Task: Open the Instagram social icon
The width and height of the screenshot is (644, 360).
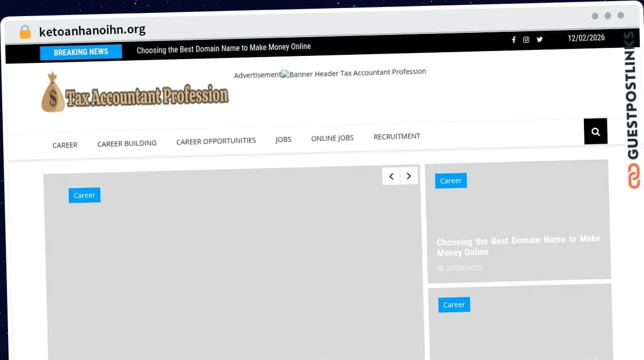Action: coord(526,40)
